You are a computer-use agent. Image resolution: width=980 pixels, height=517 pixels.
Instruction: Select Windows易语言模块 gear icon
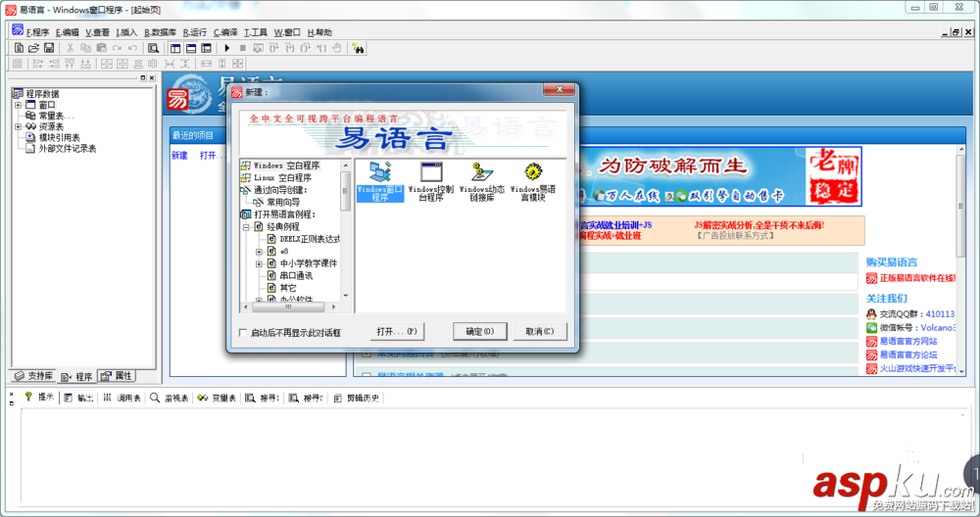tap(532, 181)
